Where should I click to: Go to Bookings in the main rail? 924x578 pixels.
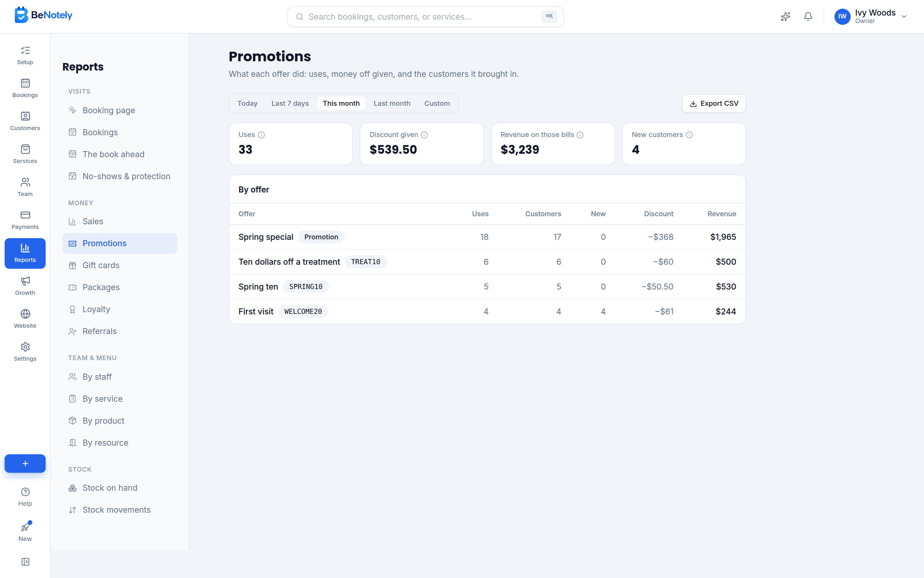pyautogui.click(x=25, y=89)
